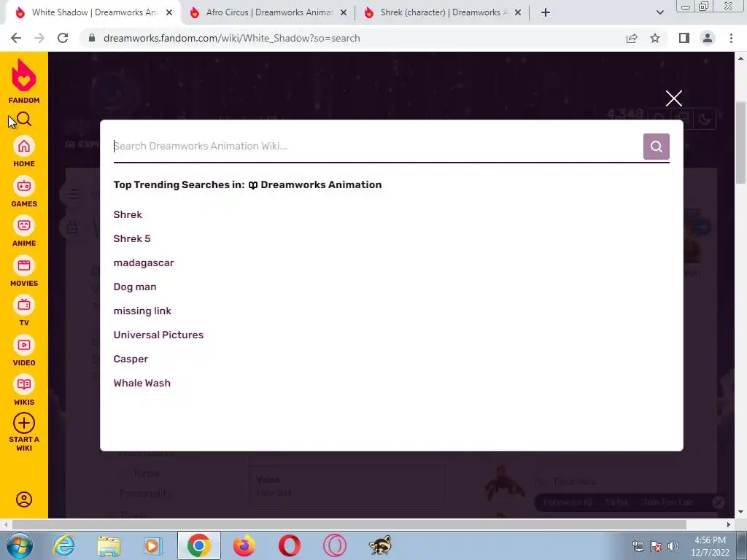Go forward with the browser forward arrow
This screenshot has width=747, height=560.
click(39, 38)
